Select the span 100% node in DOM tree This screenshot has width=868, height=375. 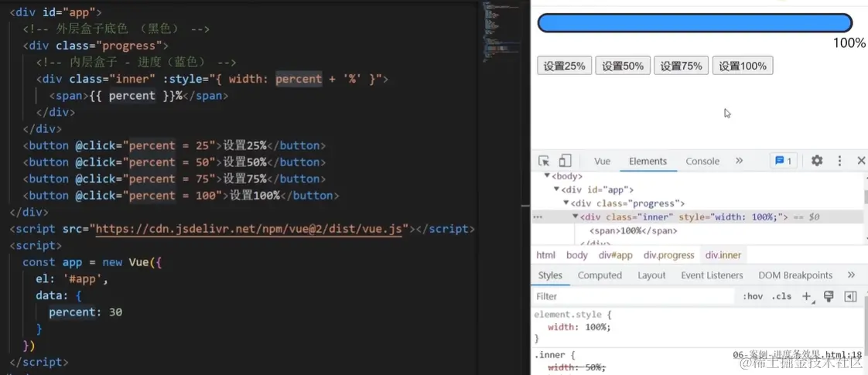pos(634,230)
